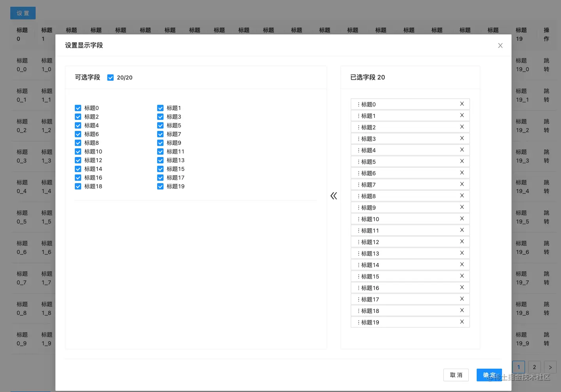Image resolution: width=561 pixels, height=392 pixels.
Task: Click the 可选字段 panel title
Action: coord(87,78)
